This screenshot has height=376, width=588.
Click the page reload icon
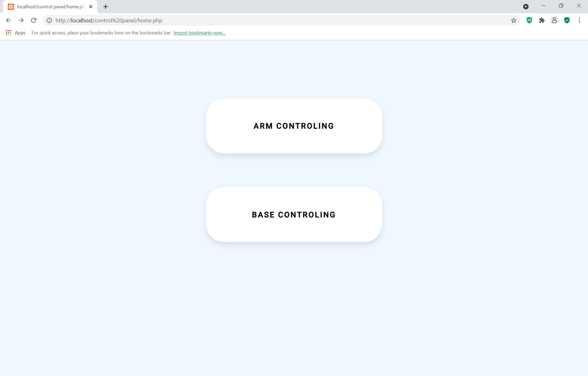click(x=34, y=20)
